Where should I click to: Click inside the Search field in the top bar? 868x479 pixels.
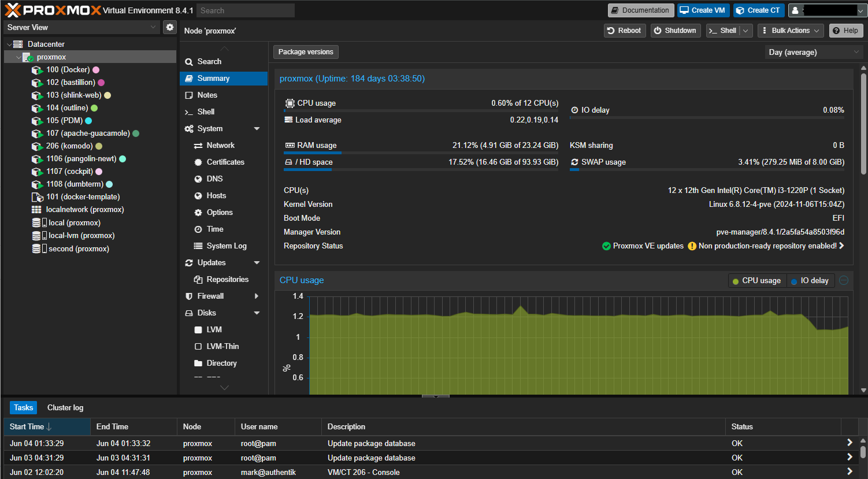245,10
